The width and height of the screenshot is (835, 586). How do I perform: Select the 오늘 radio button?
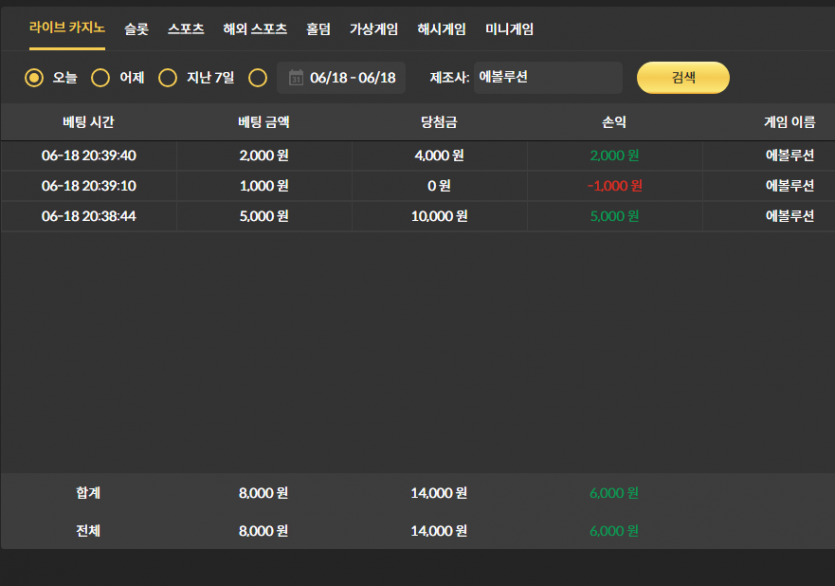click(x=34, y=78)
